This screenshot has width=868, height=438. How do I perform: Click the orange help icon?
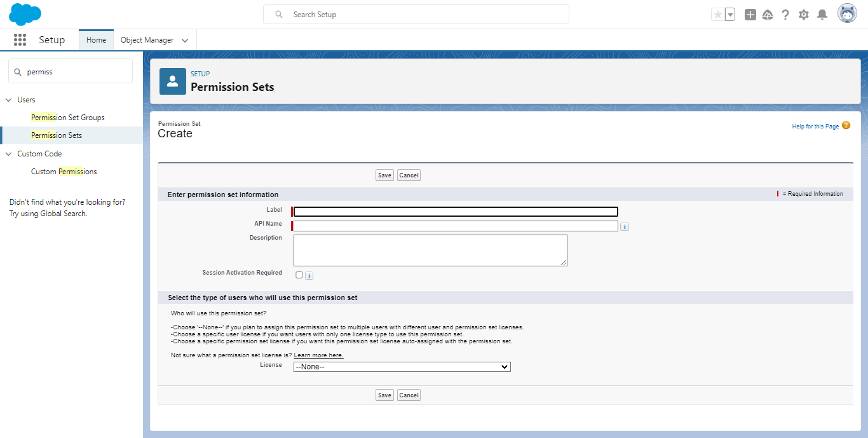point(846,125)
